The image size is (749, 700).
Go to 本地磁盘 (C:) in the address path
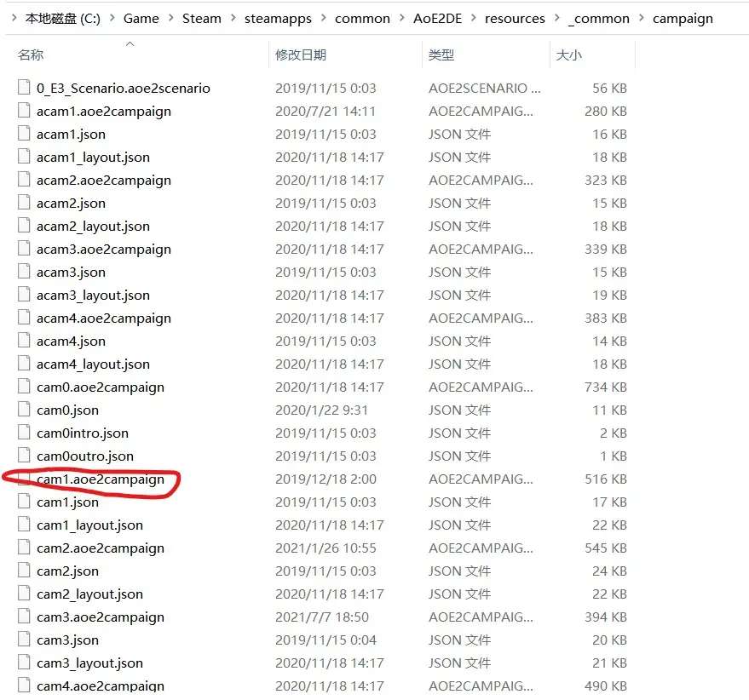pyautogui.click(x=62, y=19)
